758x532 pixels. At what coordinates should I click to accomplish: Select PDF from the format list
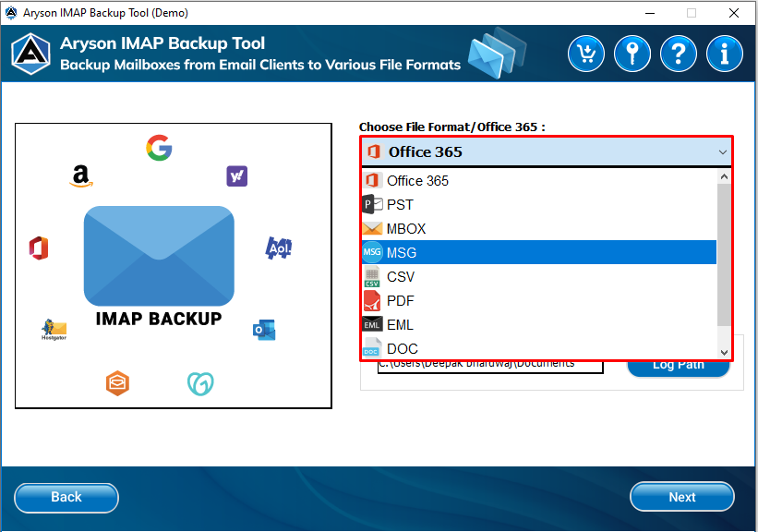pos(539,301)
